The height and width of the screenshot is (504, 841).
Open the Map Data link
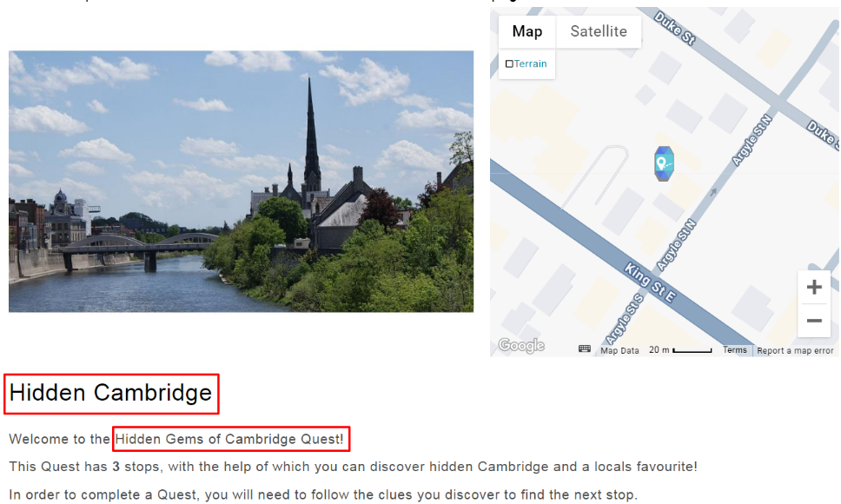[619, 351]
